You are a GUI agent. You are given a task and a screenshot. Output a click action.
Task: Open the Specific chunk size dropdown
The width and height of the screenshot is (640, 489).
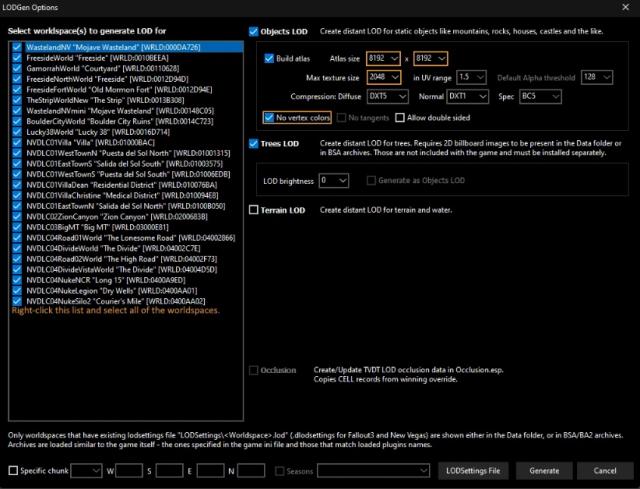pos(87,471)
